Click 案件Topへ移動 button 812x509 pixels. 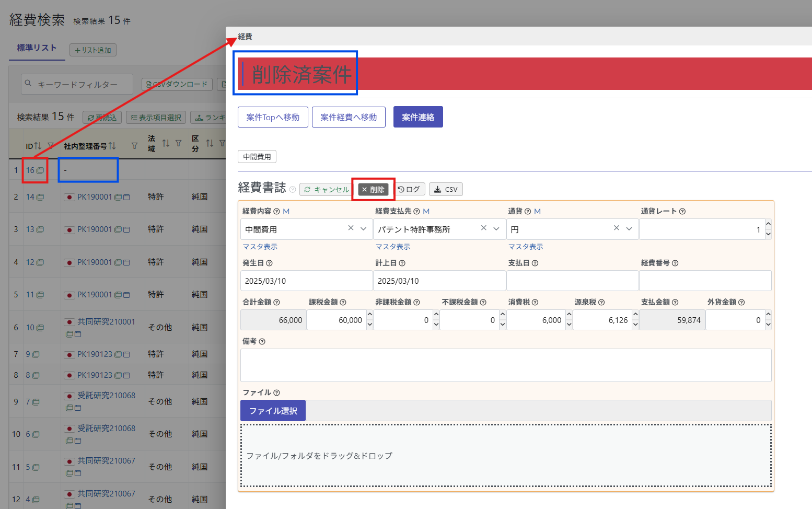coord(273,117)
